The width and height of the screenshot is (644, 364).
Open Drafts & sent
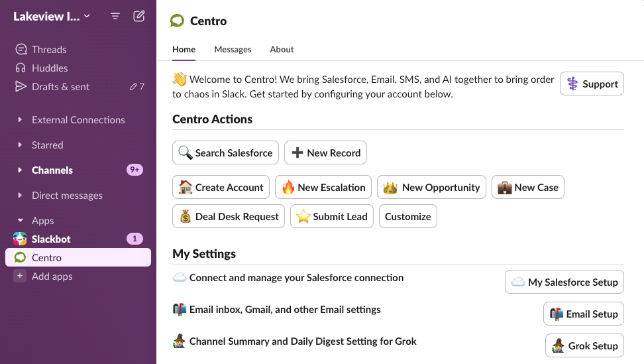(x=60, y=87)
